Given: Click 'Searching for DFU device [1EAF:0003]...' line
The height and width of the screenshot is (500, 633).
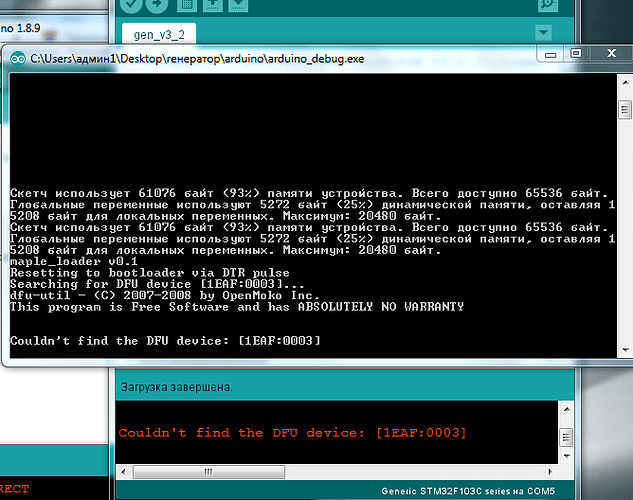Looking at the screenshot, I should [157, 284].
